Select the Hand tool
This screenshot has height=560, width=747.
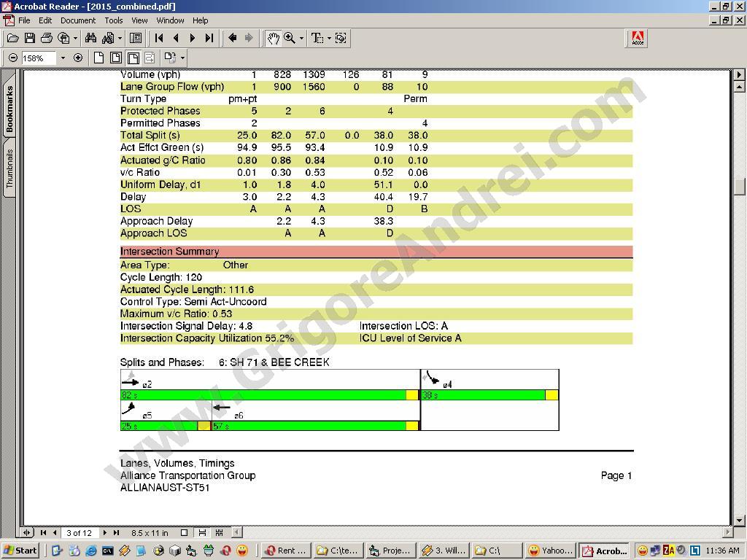click(x=273, y=38)
